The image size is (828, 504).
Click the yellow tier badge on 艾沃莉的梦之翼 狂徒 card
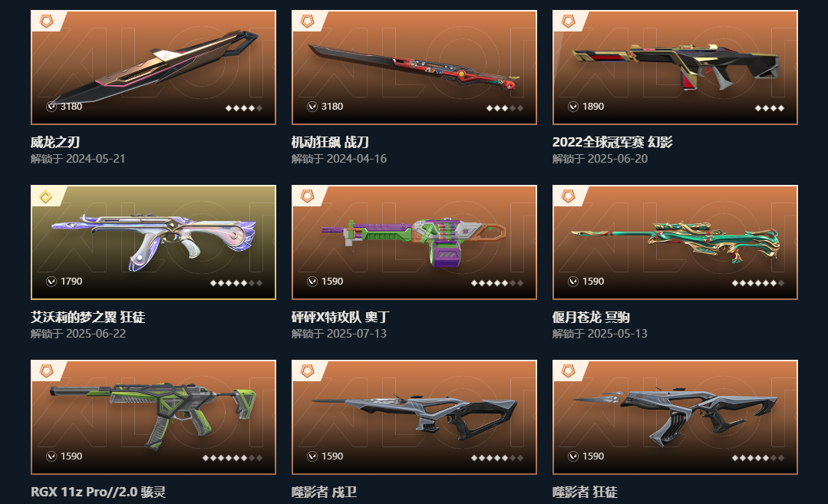click(47, 197)
